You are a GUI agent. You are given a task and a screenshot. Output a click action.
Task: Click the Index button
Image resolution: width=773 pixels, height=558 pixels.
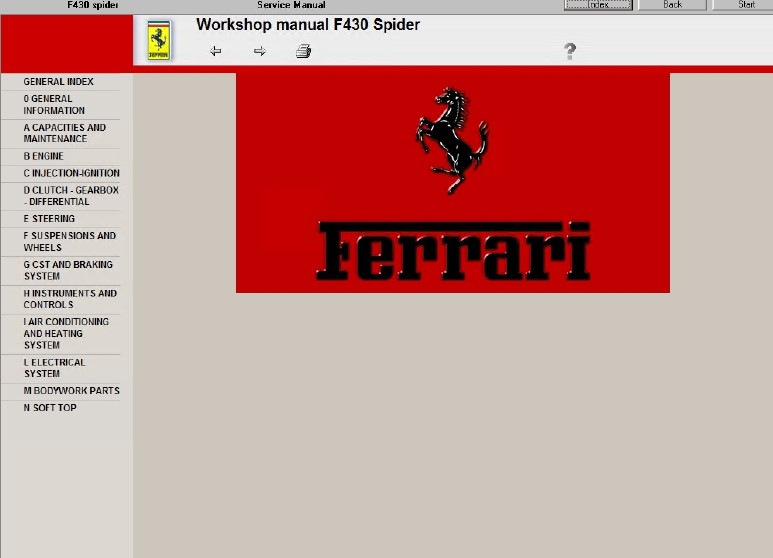click(x=598, y=5)
